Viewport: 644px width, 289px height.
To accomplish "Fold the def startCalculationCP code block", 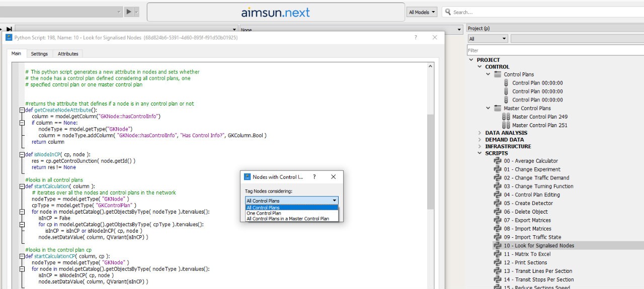I will [x=21, y=256].
